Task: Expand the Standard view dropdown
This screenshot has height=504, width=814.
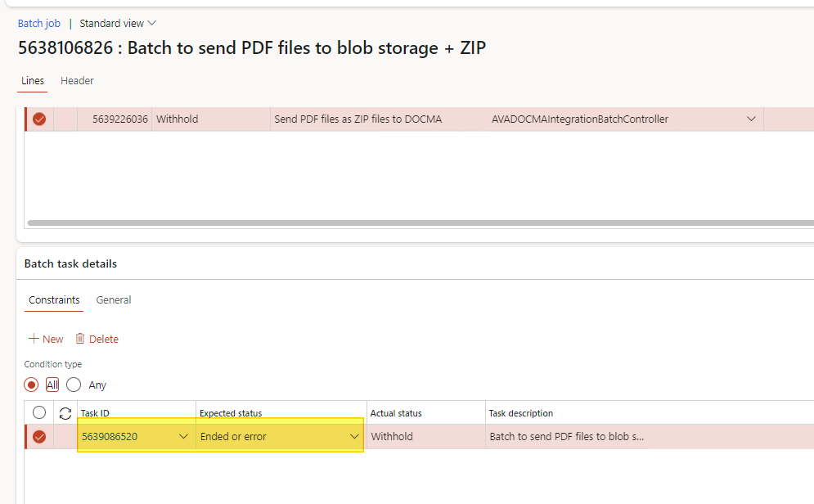Action: point(118,24)
